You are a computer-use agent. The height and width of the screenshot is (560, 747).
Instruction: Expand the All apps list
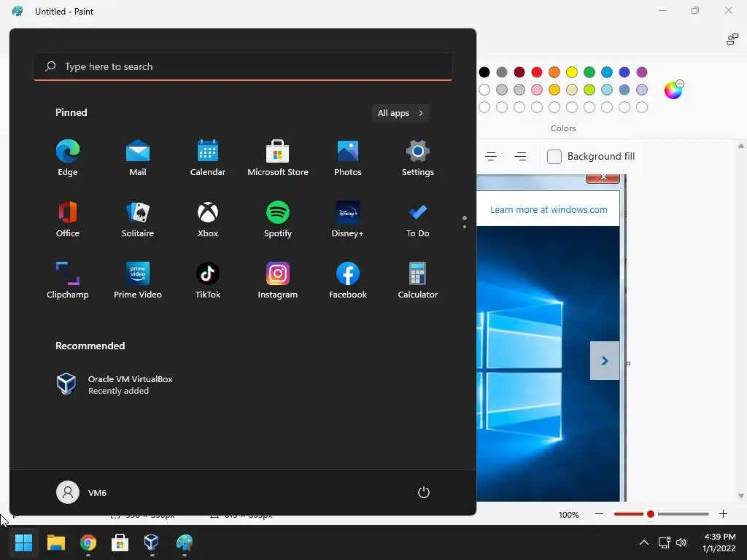pos(400,113)
